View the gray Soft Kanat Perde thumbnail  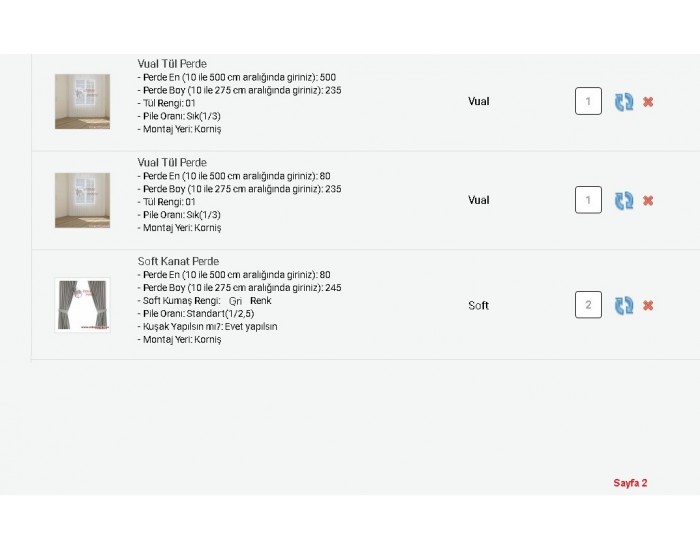click(x=83, y=305)
